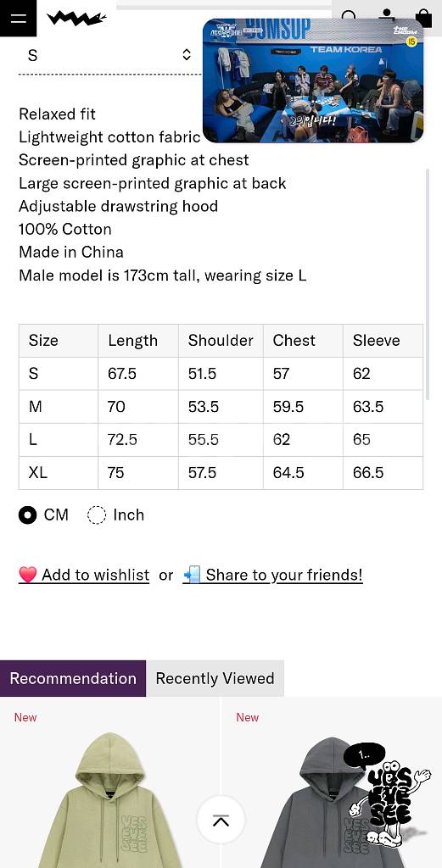Click the description area scrollbar

point(427,283)
